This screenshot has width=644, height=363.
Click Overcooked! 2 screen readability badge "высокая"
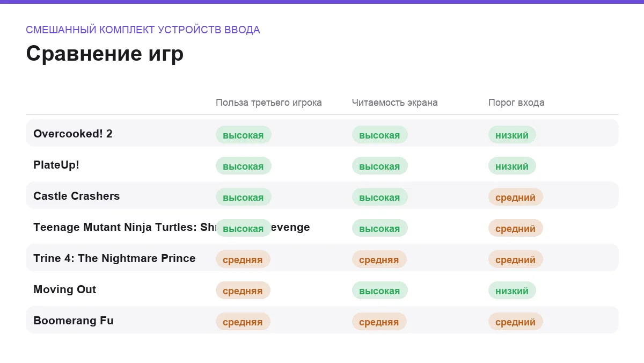pyautogui.click(x=380, y=135)
